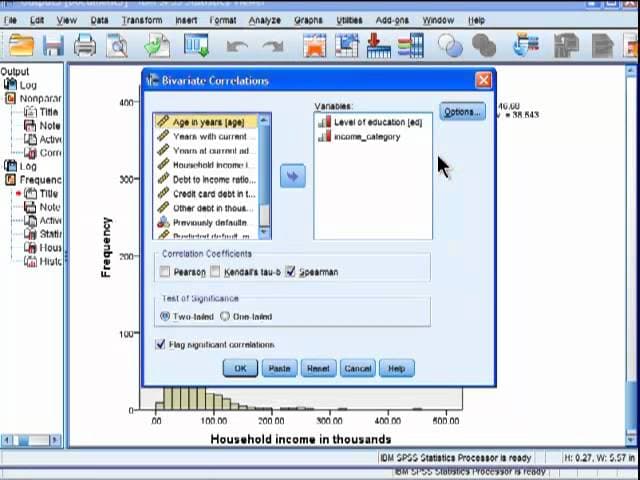Click the Cancel button
Image resolution: width=640 pixels, height=480 pixels.
coord(358,369)
